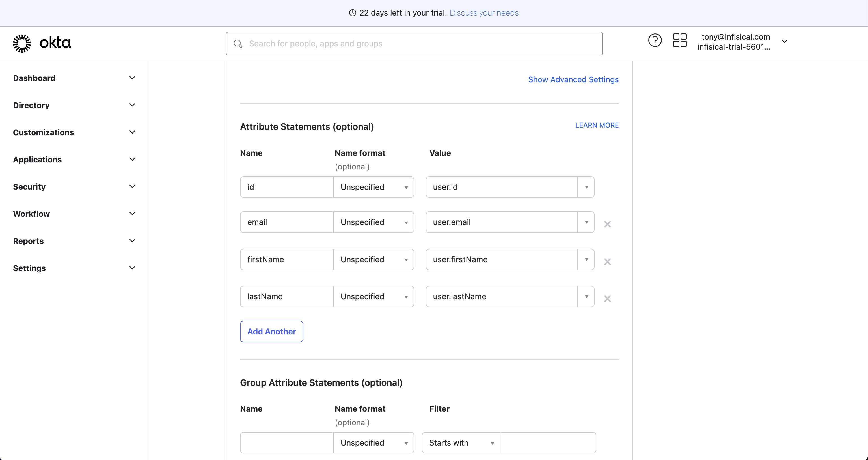Expand the account menu chevron
This screenshot has height=460, width=868.
(x=784, y=41)
